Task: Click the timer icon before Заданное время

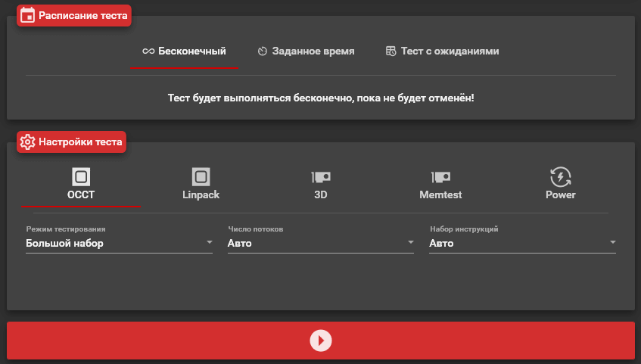Action: pyautogui.click(x=263, y=51)
